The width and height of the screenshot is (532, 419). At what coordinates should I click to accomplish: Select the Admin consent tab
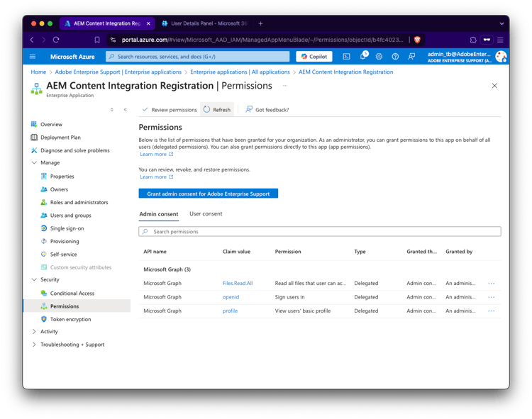point(159,214)
